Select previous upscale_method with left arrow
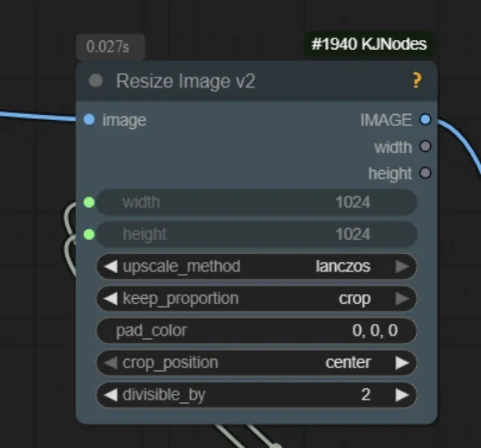The height and width of the screenshot is (448, 481). point(110,266)
